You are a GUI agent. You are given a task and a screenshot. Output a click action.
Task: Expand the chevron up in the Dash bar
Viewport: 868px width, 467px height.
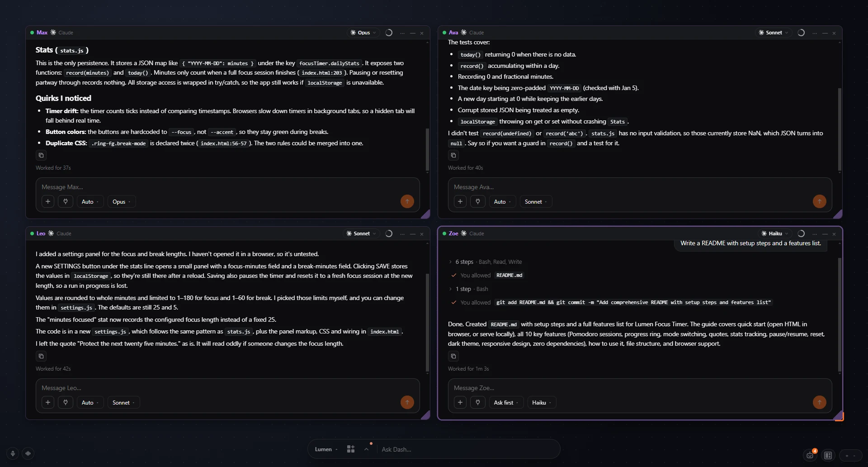click(367, 449)
